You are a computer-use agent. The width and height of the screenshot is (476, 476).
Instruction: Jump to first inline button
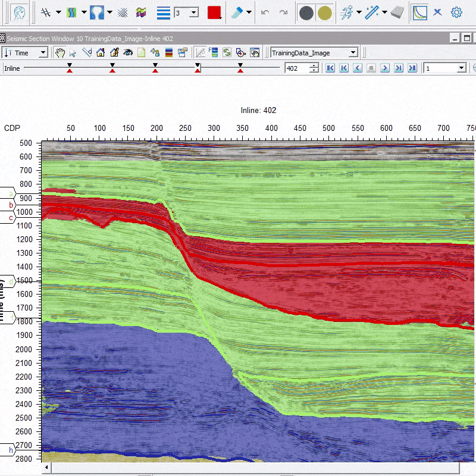(330, 68)
